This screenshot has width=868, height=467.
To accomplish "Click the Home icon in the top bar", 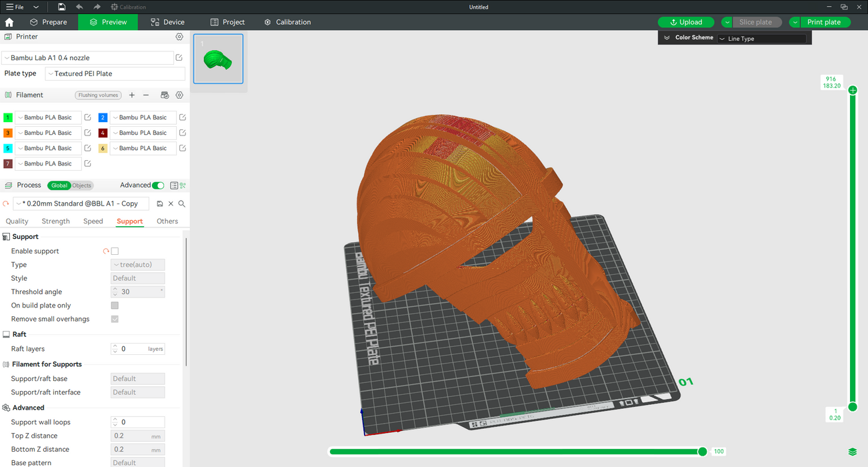I will pos(9,22).
